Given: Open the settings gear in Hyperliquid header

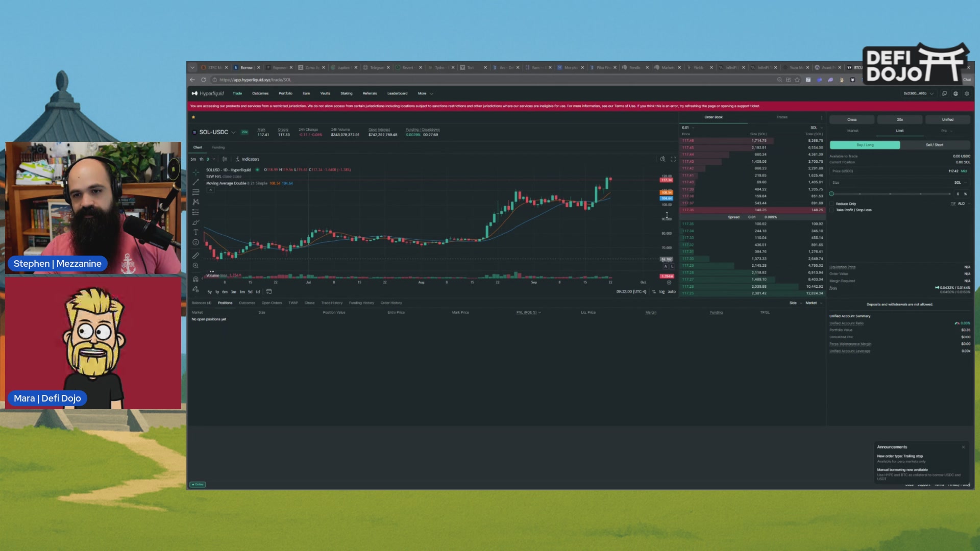Looking at the screenshot, I should [967, 93].
